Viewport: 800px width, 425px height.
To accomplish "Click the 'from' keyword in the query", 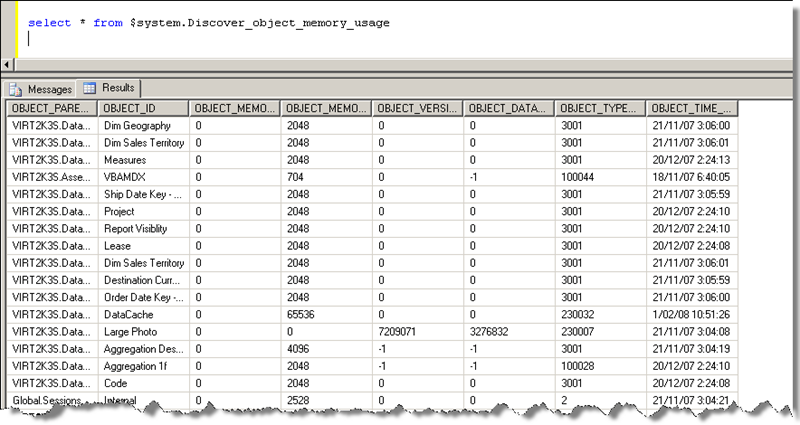I will coord(108,23).
